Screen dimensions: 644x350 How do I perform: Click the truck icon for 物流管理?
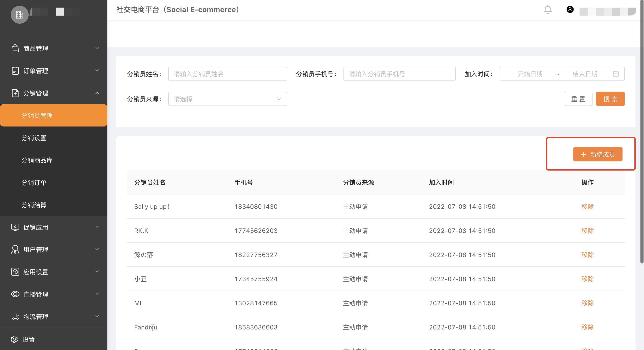click(15, 316)
